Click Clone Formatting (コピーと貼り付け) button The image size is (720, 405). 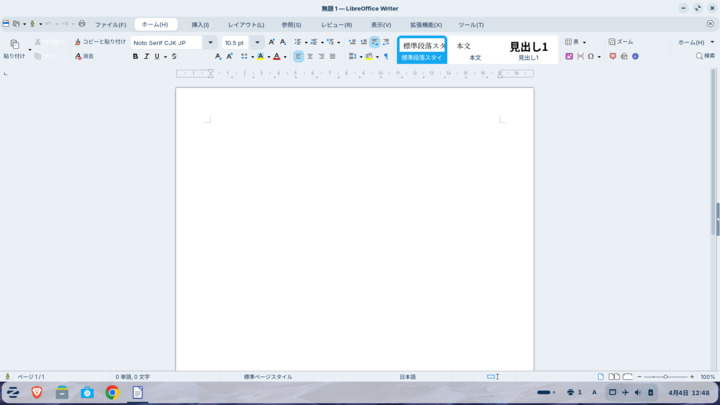coord(100,42)
